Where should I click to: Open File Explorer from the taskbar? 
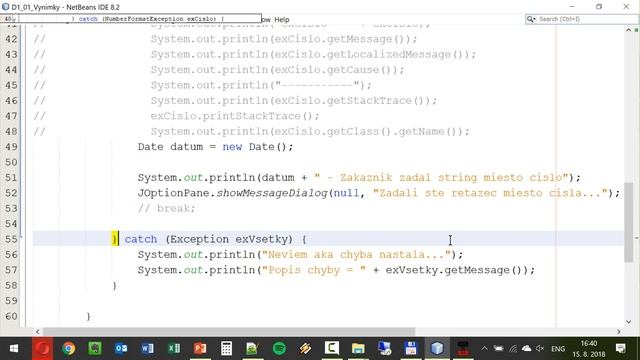(x=358, y=349)
